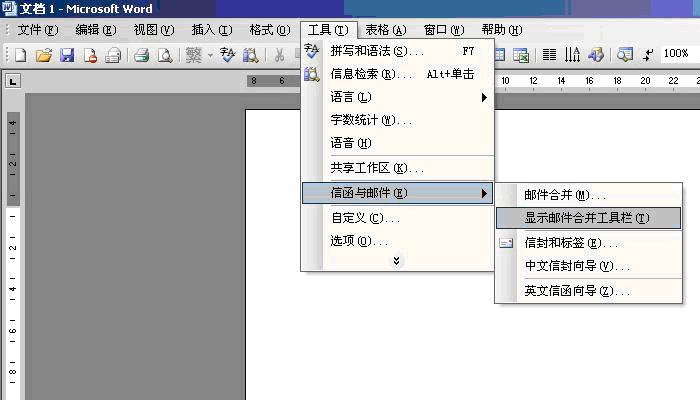Image resolution: width=700 pixels, height=400 pixels.
Task: Choose 字数统计(W)... entry
Action: (x=398, y=120)
